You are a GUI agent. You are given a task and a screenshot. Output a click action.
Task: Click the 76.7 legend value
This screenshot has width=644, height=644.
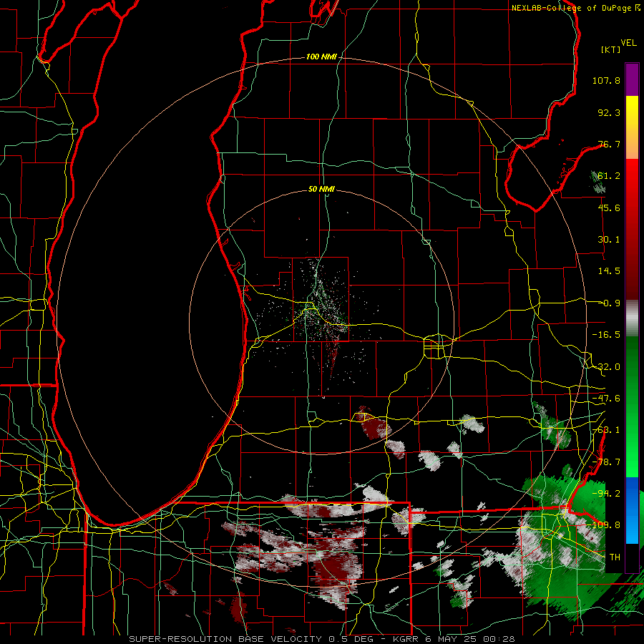coord(609,144)
